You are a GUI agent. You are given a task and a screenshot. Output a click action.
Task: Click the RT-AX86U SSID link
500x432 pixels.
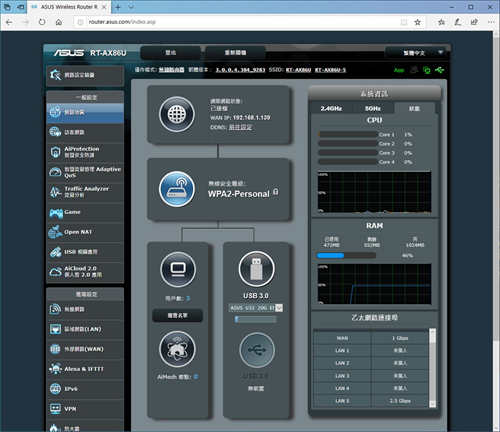[x=298, y=70]
